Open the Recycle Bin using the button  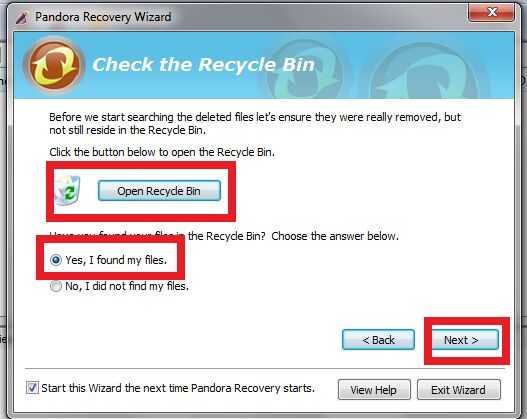tap(159, 191)
